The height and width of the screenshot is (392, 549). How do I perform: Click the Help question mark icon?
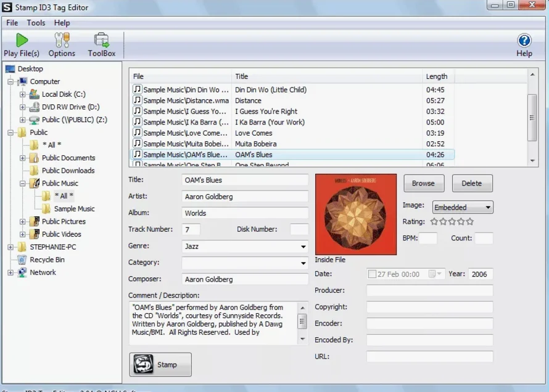point(524,41)
